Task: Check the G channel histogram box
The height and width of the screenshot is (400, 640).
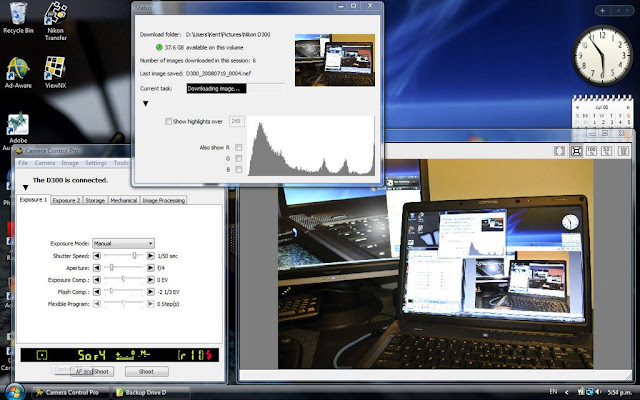Action: click(x=238, y=158)
